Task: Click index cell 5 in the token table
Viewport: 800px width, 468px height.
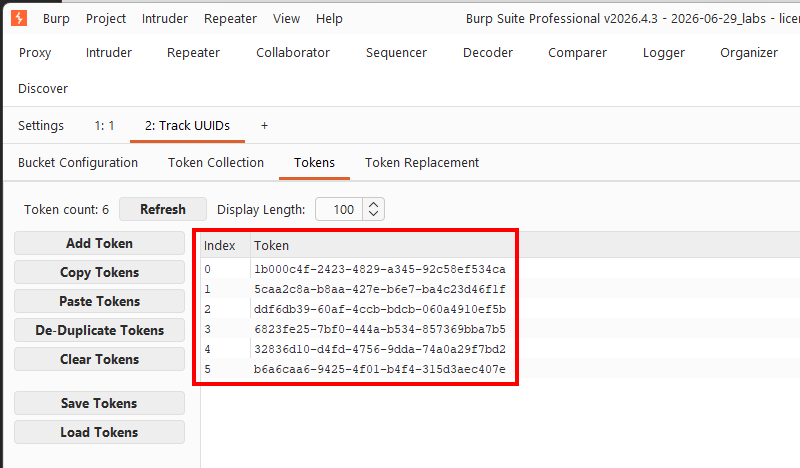Action: click(x=225, y=369)
